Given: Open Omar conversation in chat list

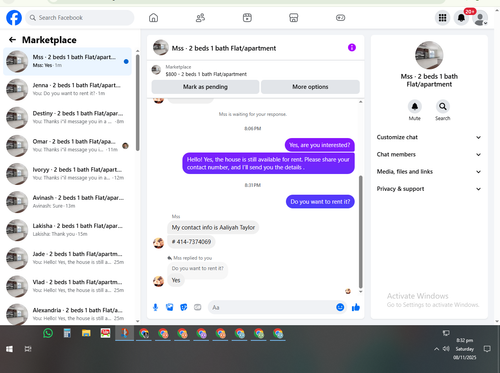Looking at the screenshot, I should [x=68, y=146].
